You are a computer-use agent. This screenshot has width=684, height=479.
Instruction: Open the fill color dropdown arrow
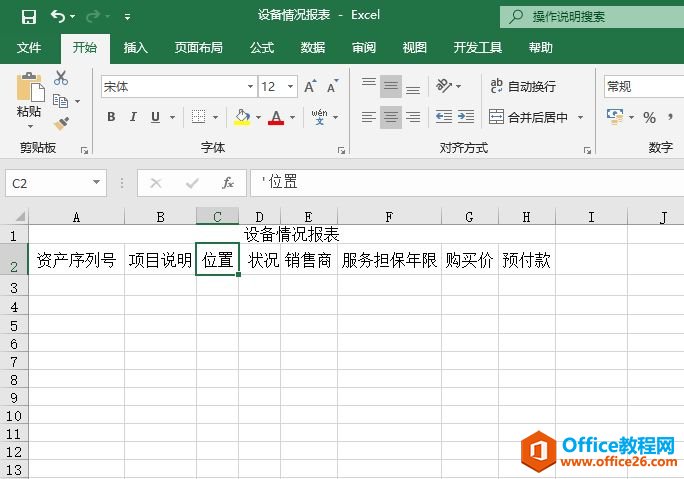point(258,117)
